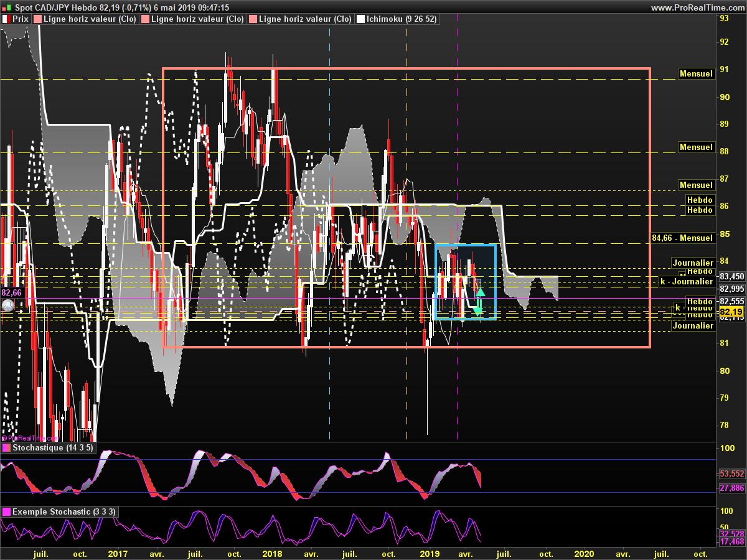The width and height of the screenshot is (747, 560).
Task: Click the 17,468 value in bottom panel
Action: (732, 542)
